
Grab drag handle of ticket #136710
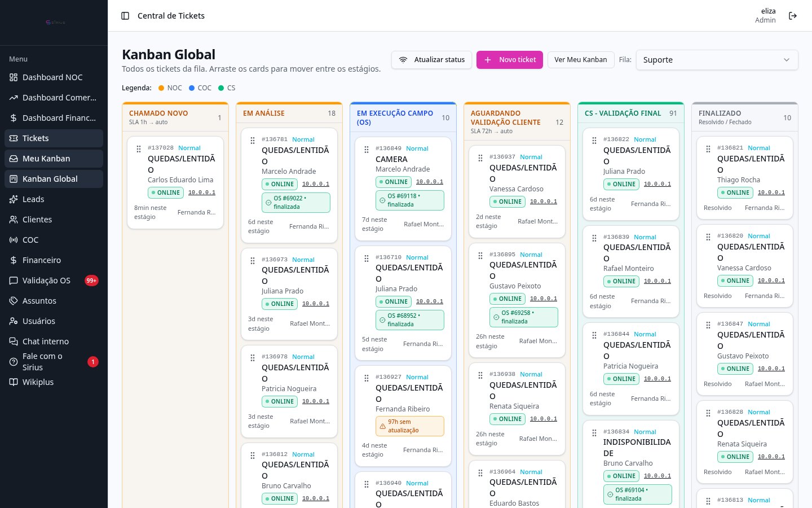pos(367,259)
